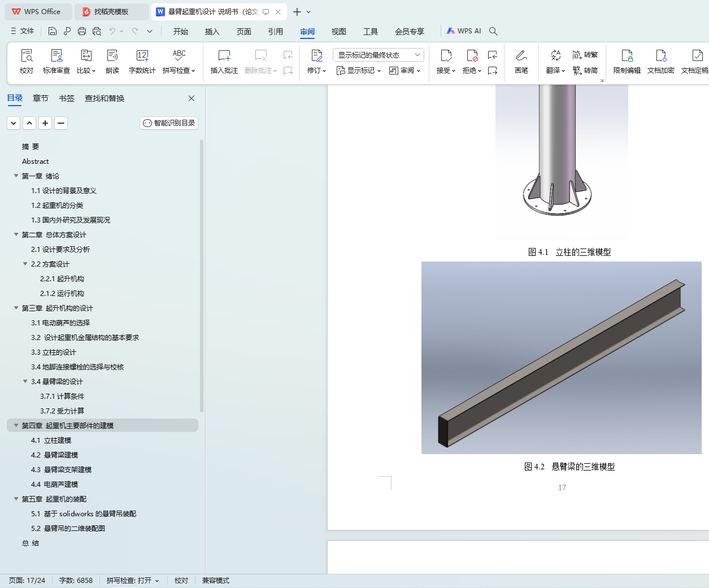Select 5.2 悬臂吊的二维装配图 outline entry
709x588 pixels.
pyautogui.click(x=68, y=528)
